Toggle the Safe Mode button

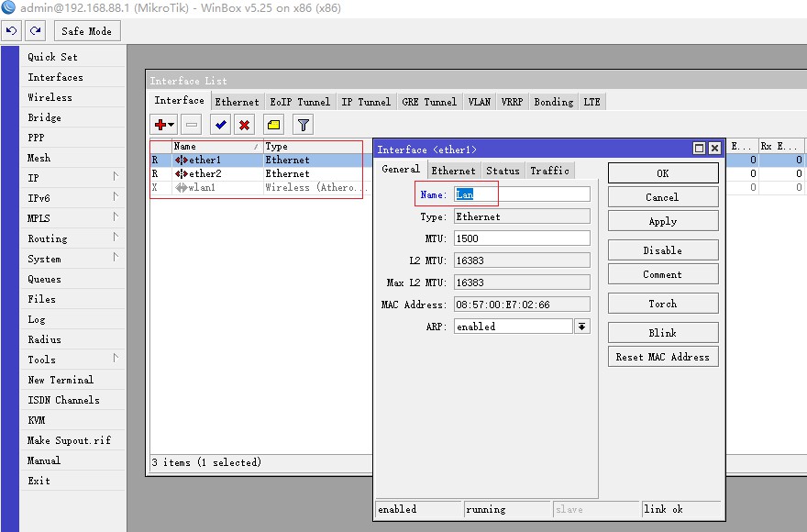click(x=86, y=31)
